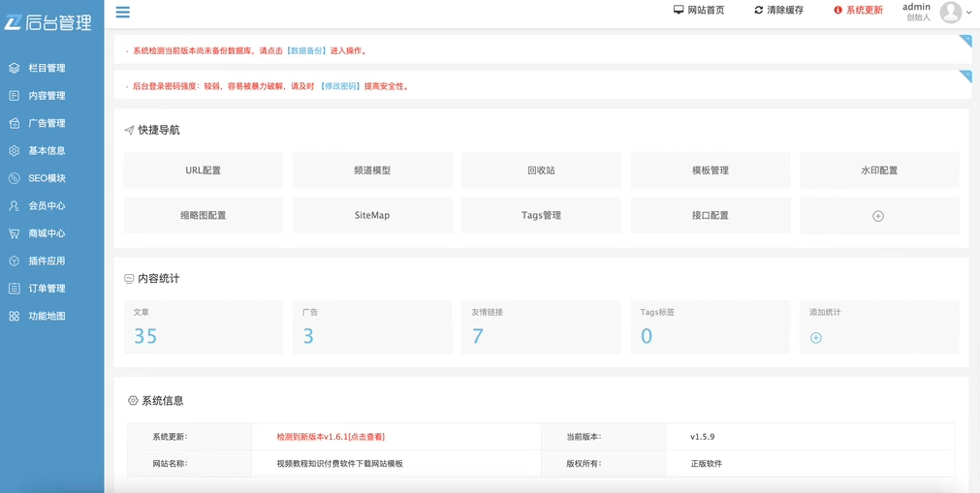This screenshot has height=493, width=980.
Task: Click the 功能地图 grid icon
Action: pyautogui.click(x=15, y=316)
